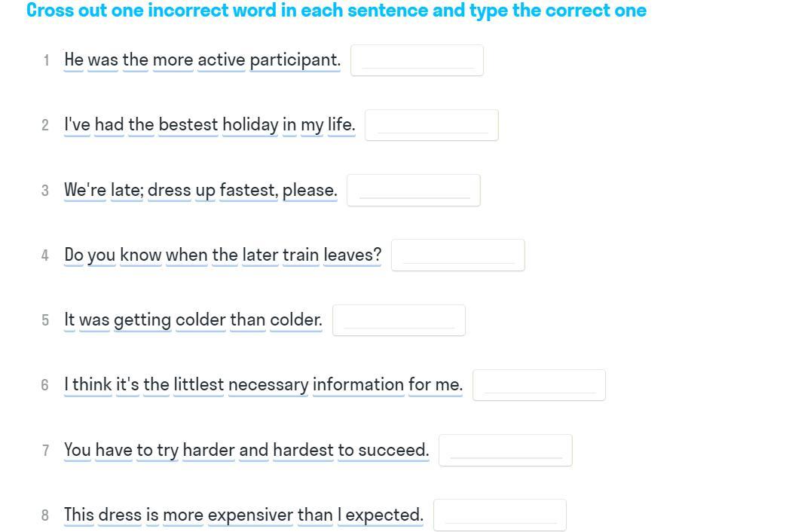Cross out the word 'more' in sentence 1
The image size is (786, 532).
click(173, 60)
